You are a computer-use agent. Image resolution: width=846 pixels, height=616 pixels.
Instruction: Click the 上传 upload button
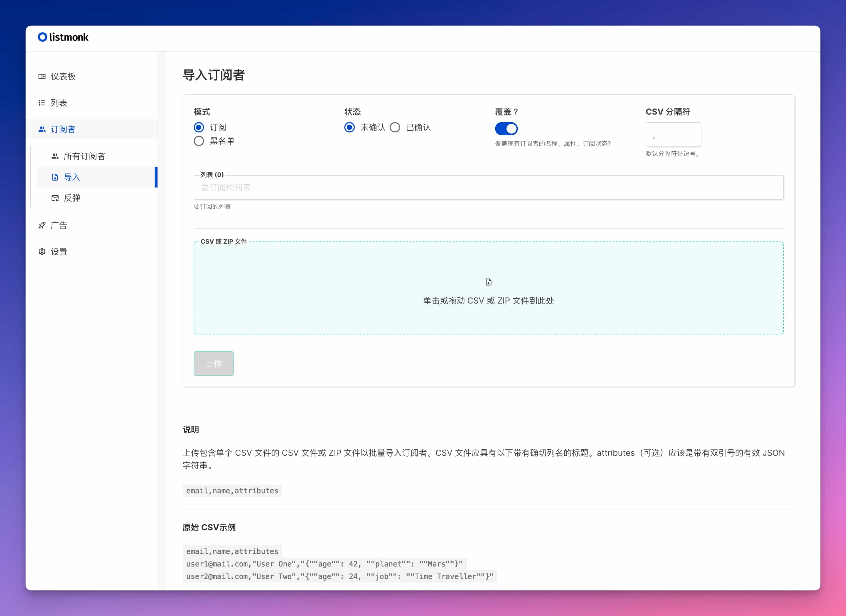[213, 364]
